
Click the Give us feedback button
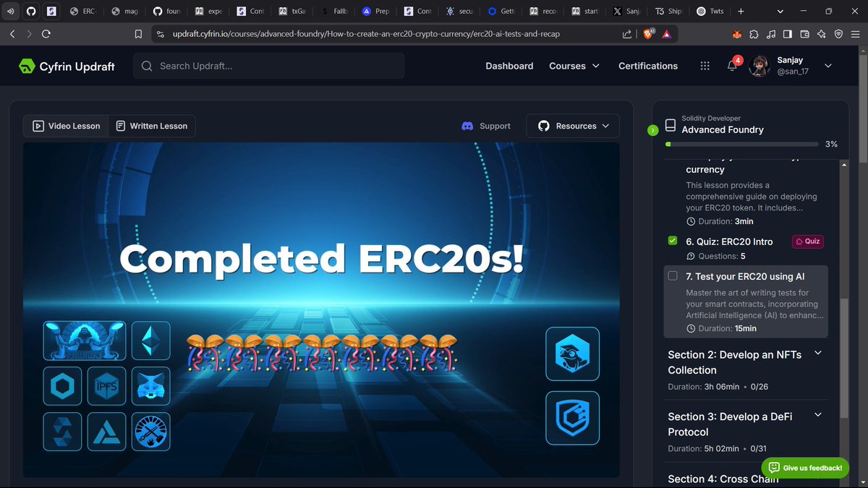805,468
